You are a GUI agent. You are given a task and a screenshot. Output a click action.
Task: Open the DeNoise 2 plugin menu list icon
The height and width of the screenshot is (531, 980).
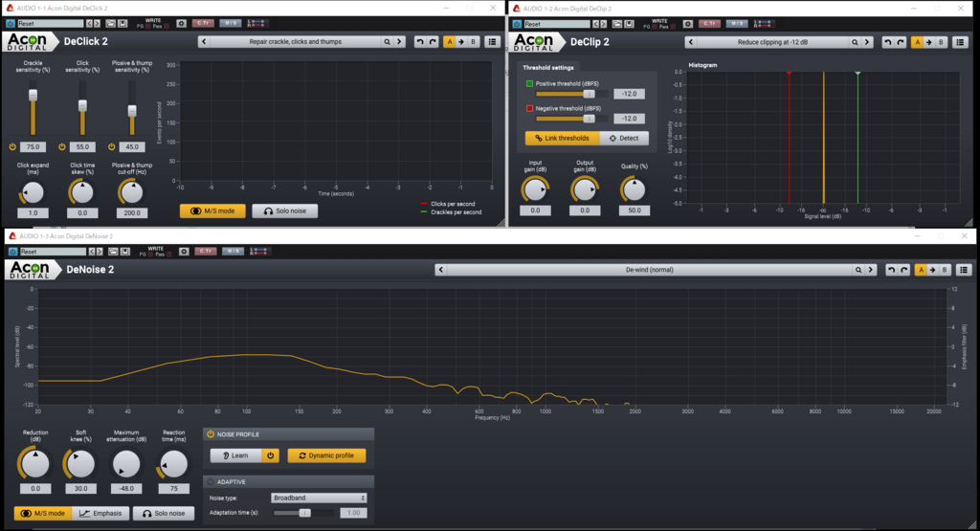(x=964, y=270)
